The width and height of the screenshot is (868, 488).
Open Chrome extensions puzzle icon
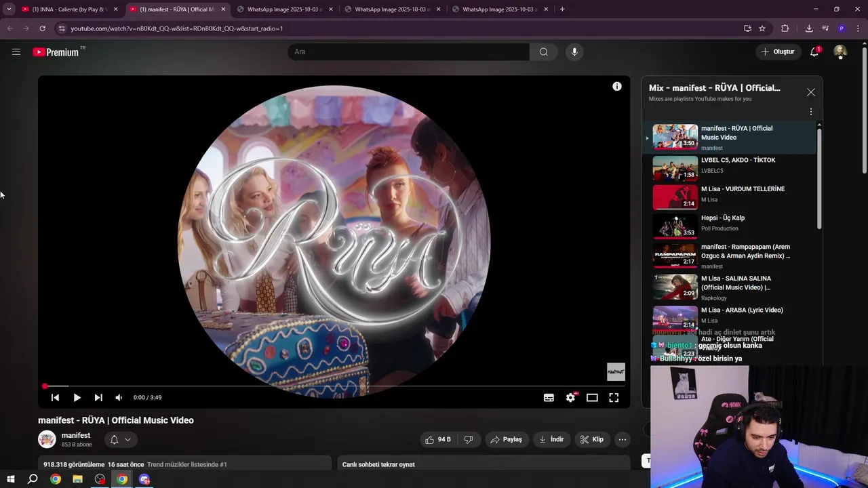point(785,28)
